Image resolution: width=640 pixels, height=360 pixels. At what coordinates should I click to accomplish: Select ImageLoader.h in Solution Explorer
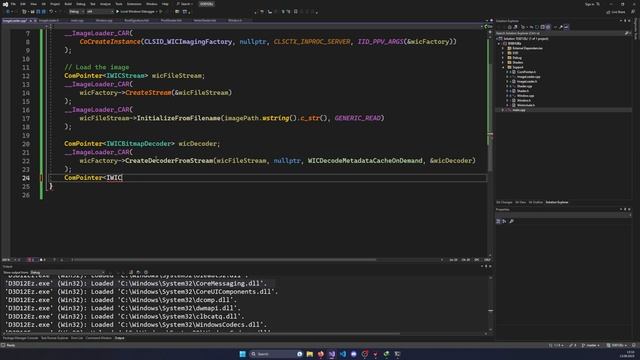coord(527,82)
